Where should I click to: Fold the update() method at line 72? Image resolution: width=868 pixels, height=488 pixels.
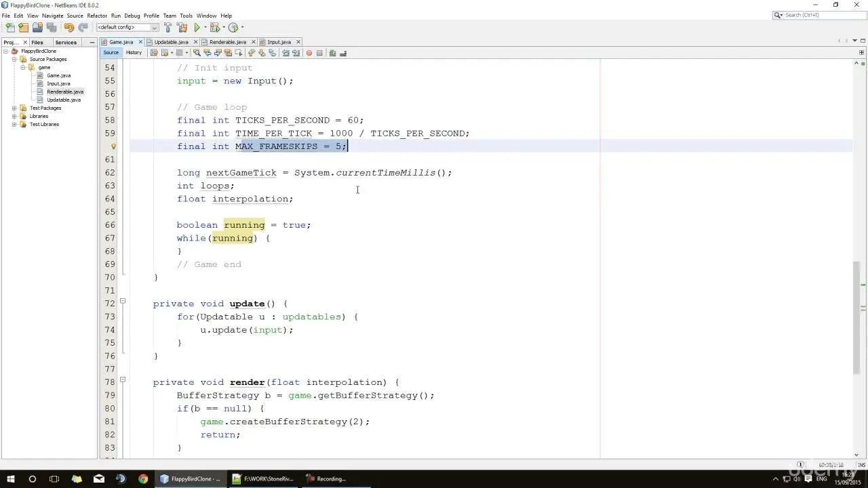pos(123,301)
